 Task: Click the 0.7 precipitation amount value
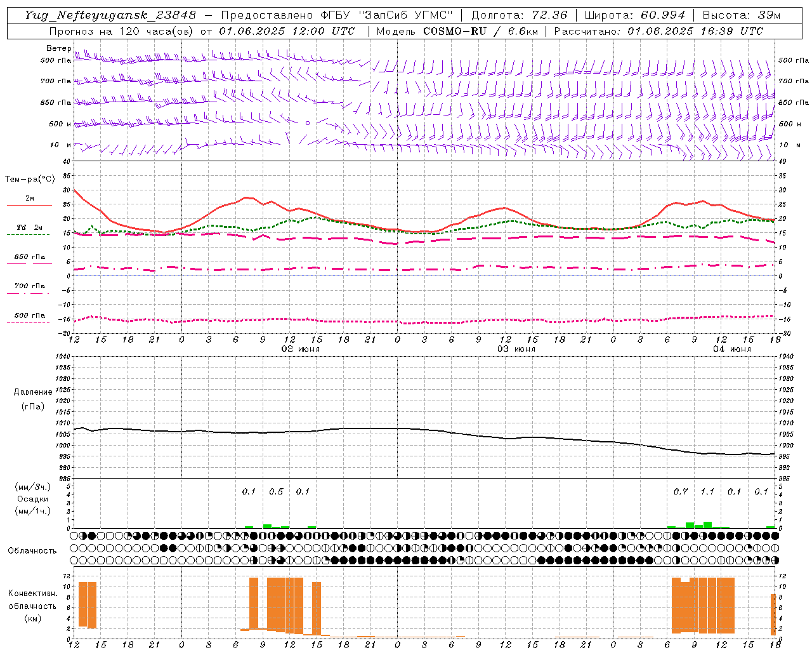coord(681,492)
